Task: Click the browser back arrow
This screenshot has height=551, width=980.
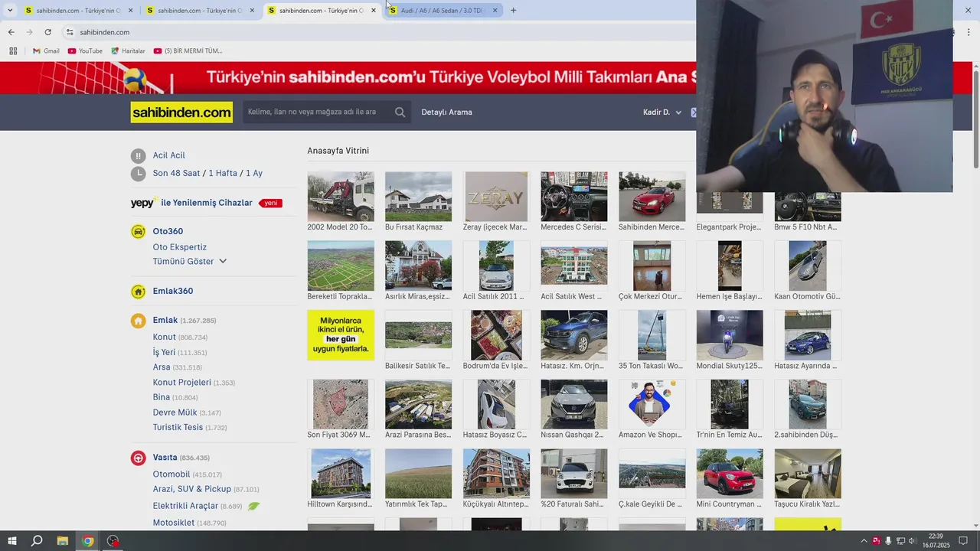Action: click(x=11, y=32)
